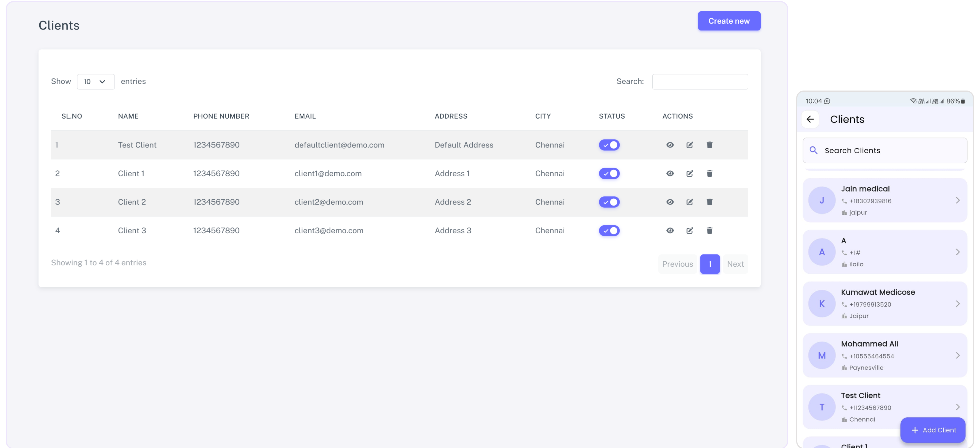Edit the Test Client row
Image resolution: width=980 pixels, height=448 pixels.
(690, 145)
